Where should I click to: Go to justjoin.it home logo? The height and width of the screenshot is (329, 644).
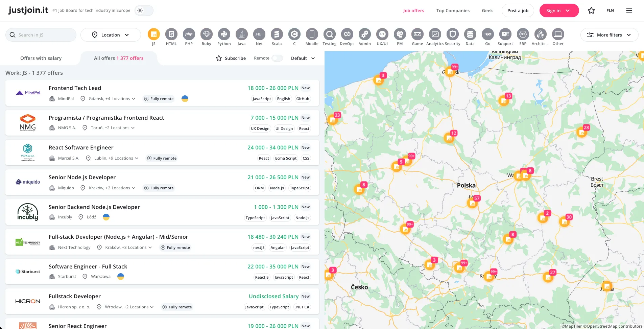(28, 10)
